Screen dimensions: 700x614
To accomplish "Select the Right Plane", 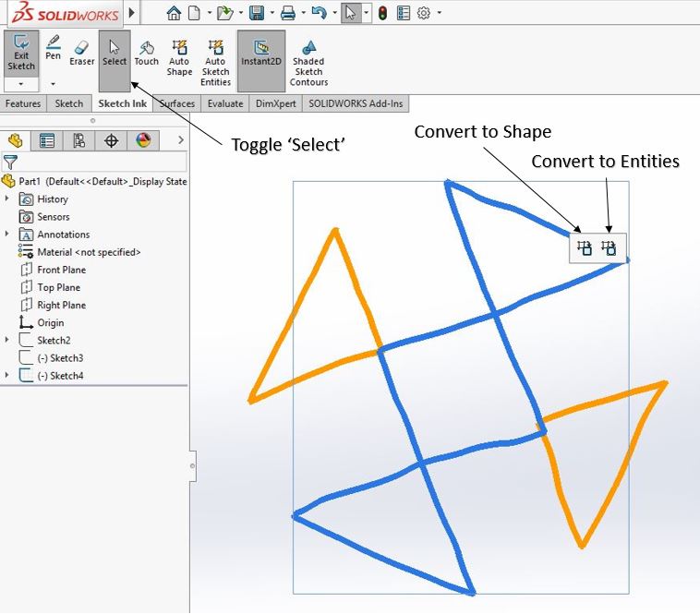I will click(x=61, y=306).
